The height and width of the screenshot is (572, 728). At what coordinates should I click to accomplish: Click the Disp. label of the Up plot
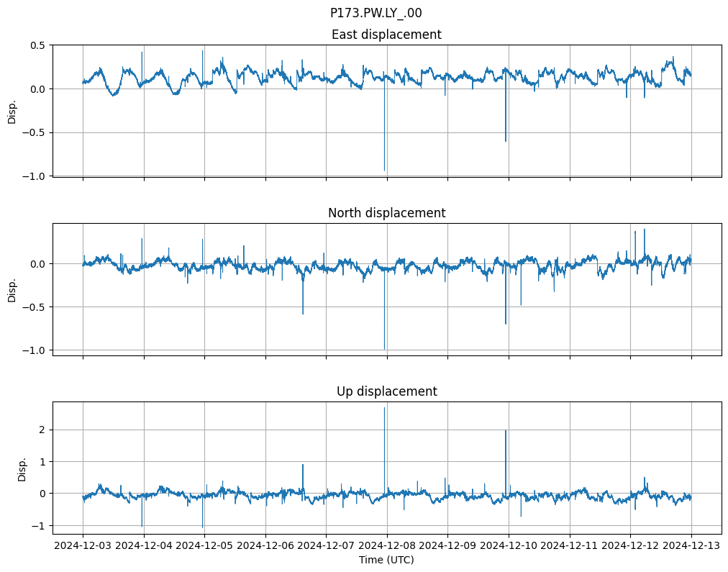[22, 468]
